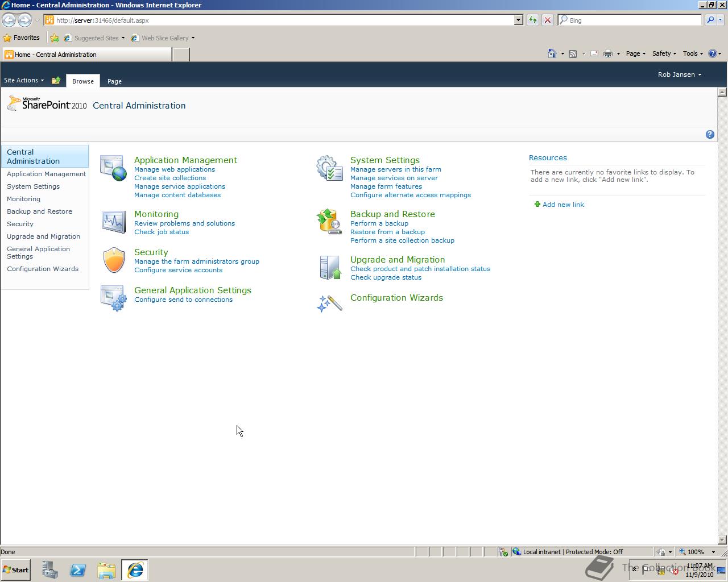Click the Manage farm features link
728x582 pixels.
(386, 186)
